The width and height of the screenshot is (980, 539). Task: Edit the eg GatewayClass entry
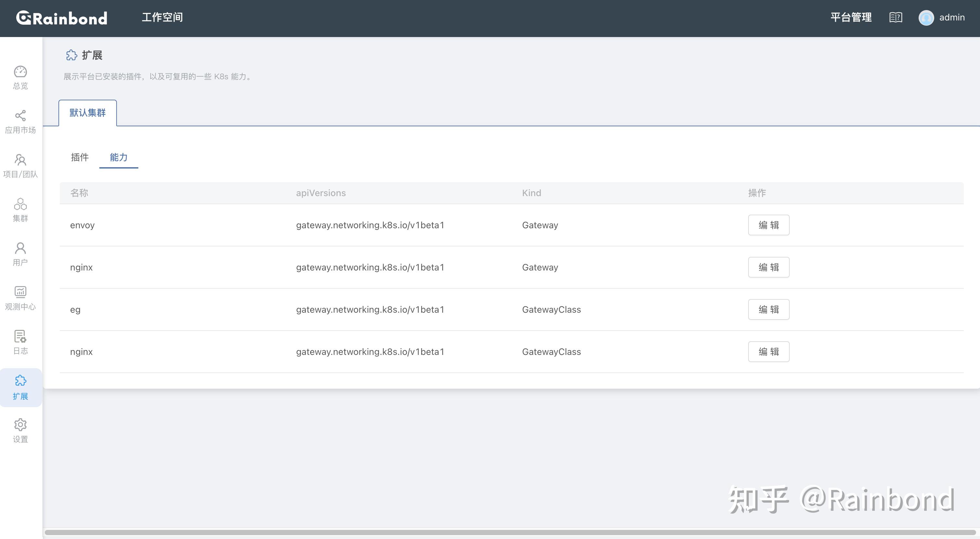pos(769,309)
